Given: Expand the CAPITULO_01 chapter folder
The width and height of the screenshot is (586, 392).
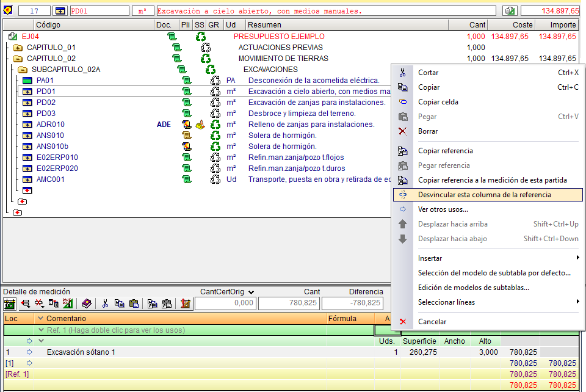Looking at the screenshot, I should (17, 48).
